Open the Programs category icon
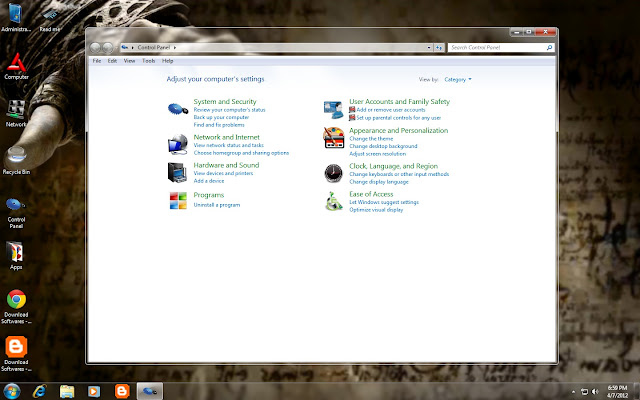Screen dimensions: 640x400 pos(178,200)
